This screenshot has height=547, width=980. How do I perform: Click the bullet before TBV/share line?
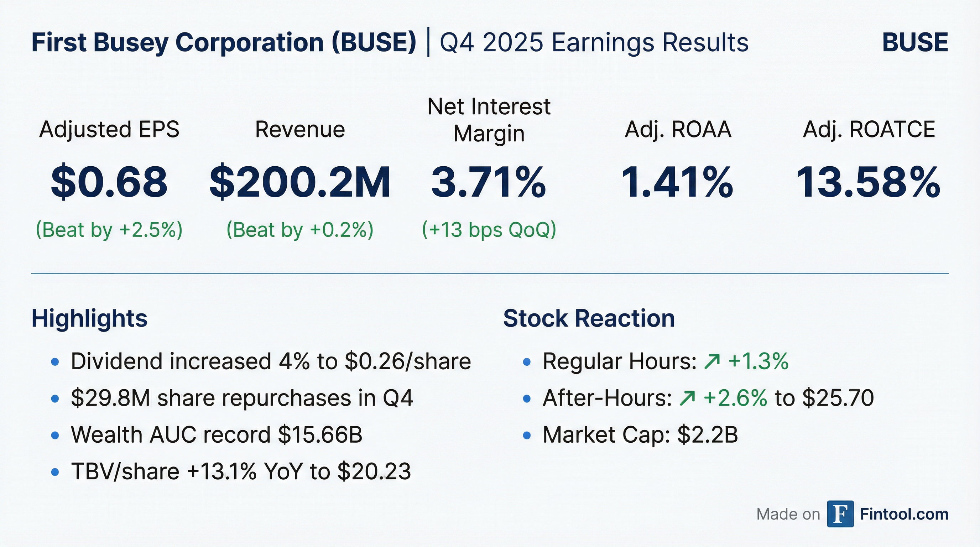[x=55, y=472]
